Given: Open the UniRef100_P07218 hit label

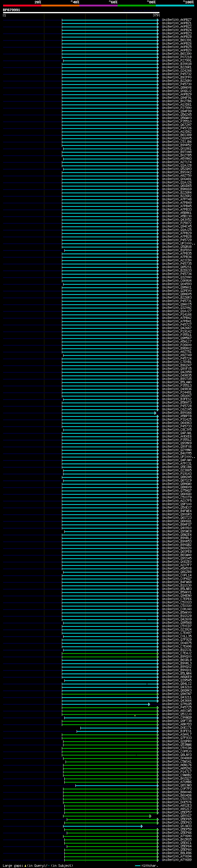Looking at the screenshot, I should tap(176, 57).
